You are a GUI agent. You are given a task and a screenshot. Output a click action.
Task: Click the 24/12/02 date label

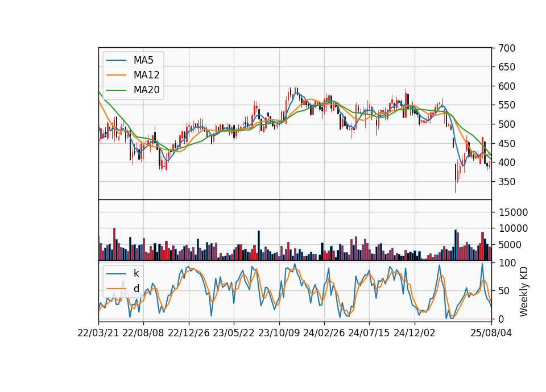coord(415,333)
